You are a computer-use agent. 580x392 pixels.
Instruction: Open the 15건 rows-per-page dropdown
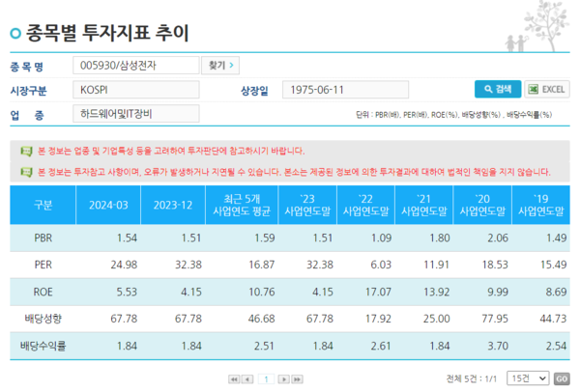click(x=528, y=378)
